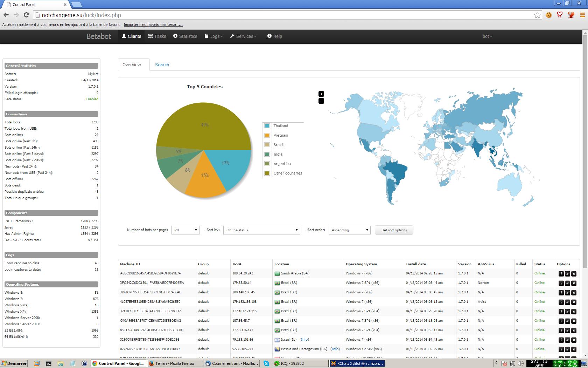Image resolution: width=588 pixels, height=368 pixels.
Task: Switch to the Search tab
Action: [162, 65]
